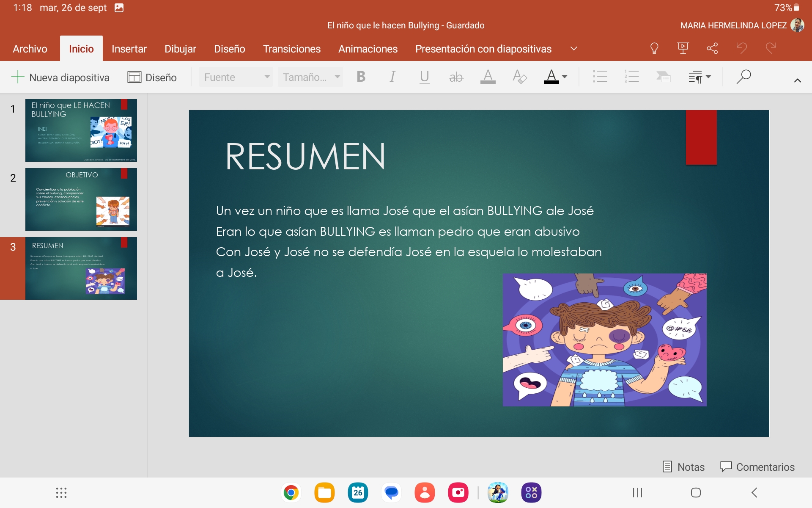
Task: Undo last action with curved arrow
Action: coord(741,48)
